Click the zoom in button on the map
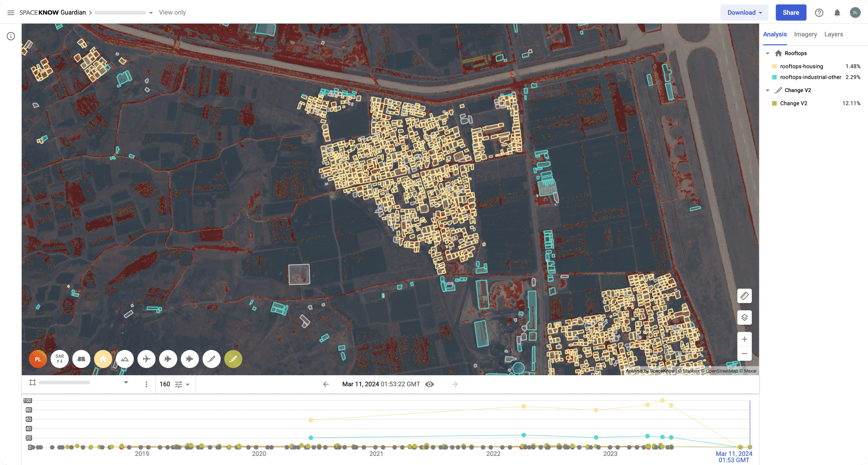The height and width of the screenshot is (465, 868). click(x=744, y=339)
